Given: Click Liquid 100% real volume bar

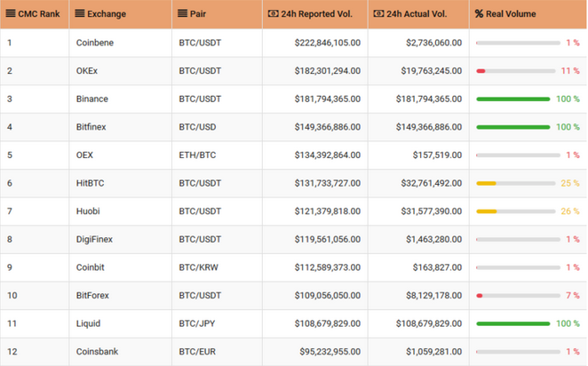Looking at the screenshot, I should point(513,323).
